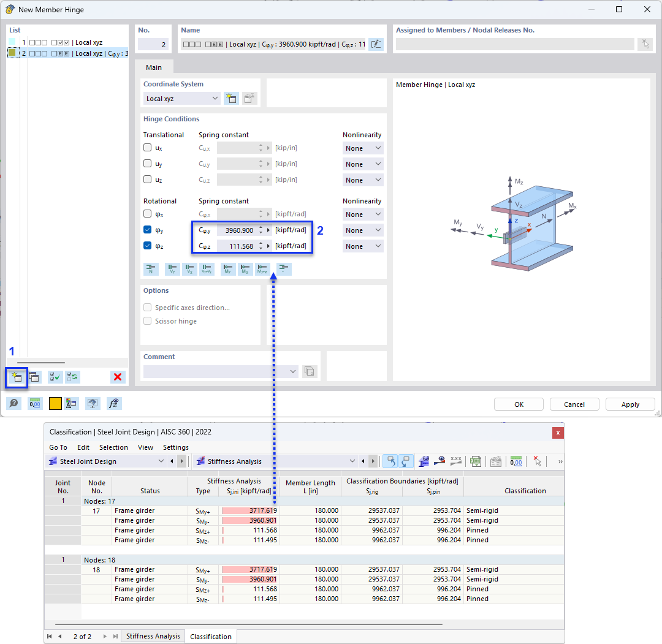Apply the My moment hinge preset icon
Viewport: 662px width, 644px height.
pyautogui.click(x=228, y=269)
